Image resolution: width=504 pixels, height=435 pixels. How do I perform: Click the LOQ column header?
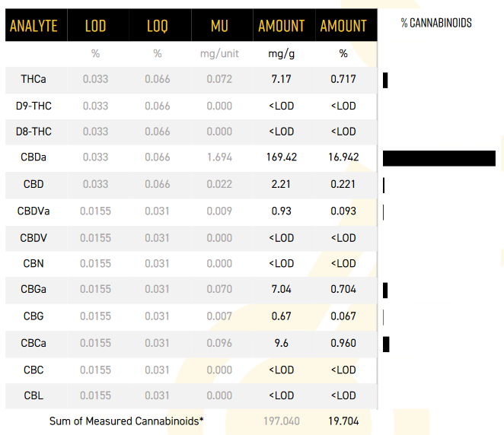[158, 26]
